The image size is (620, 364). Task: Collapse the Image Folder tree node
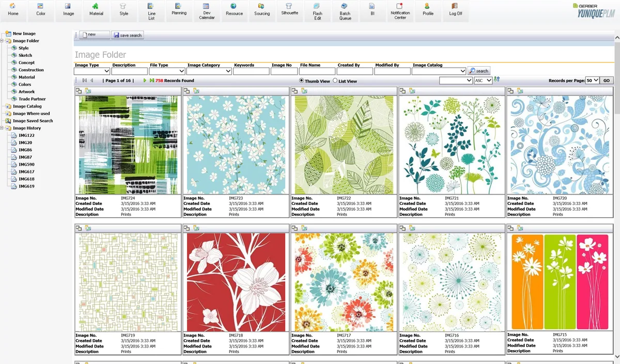(x=3, y=41)
